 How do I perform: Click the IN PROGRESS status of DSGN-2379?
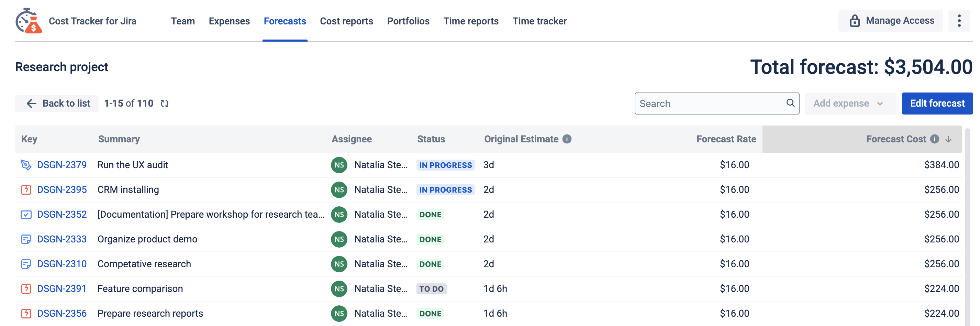coord(445,165)
